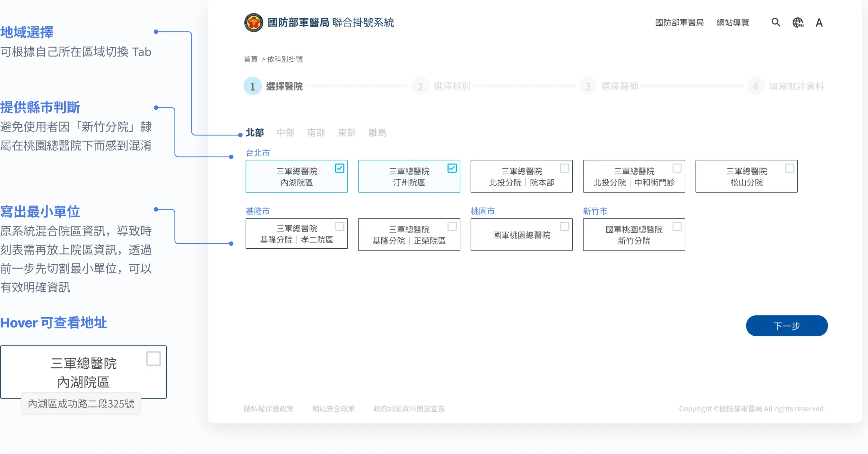This screenshot has height=454, width=868.
Task: Click the Medical Affairs Bureau emblem logo
Action: pos(253,22)
